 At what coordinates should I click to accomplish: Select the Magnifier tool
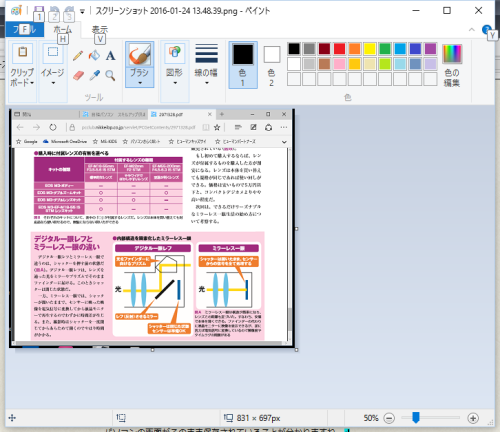click(110, 76)
